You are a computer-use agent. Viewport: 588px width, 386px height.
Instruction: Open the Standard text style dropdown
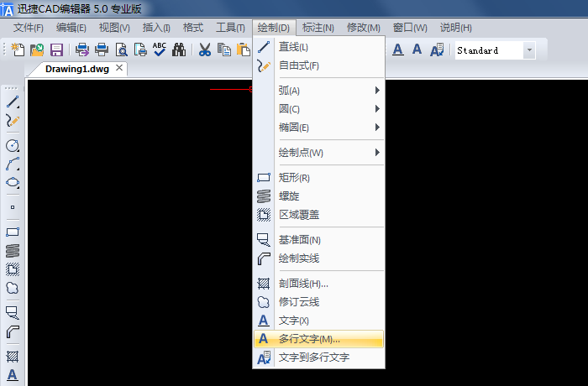pyautogui.click(x=529, y=50)
